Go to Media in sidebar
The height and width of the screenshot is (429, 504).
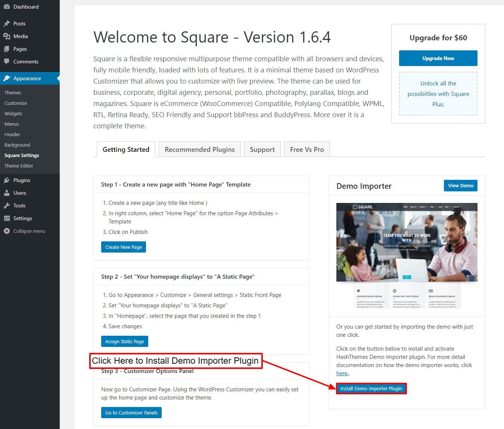(x=30, y=36)
